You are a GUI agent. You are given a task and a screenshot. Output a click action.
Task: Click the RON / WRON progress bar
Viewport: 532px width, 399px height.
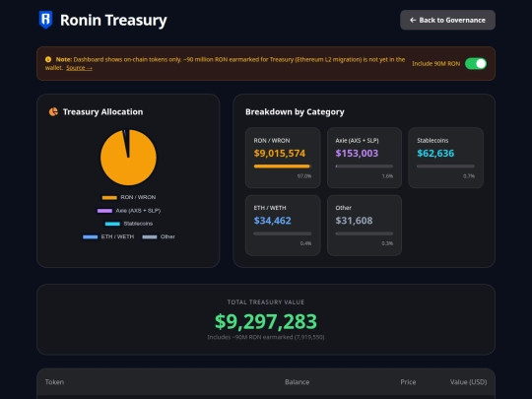[x=283, y=166]
